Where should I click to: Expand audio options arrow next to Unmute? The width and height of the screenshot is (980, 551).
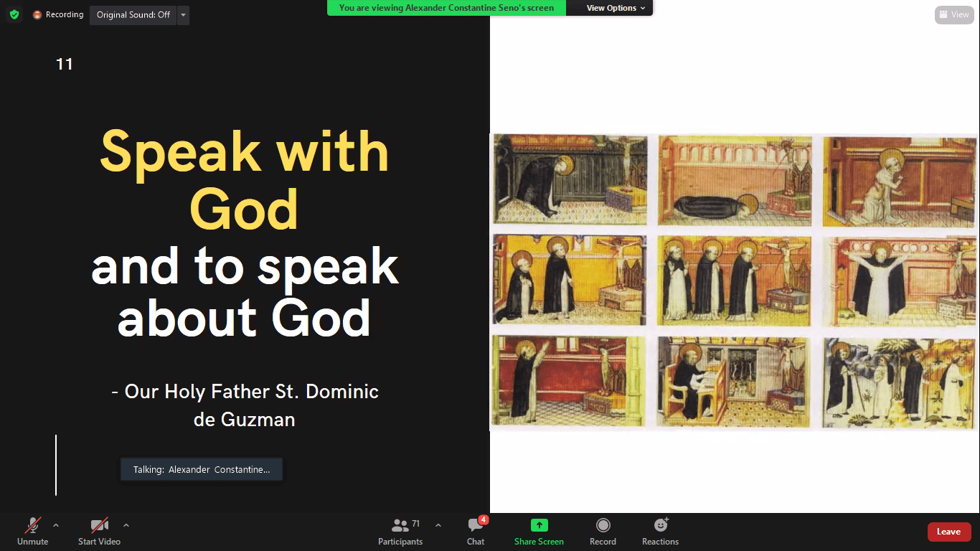tap(56, 525)
